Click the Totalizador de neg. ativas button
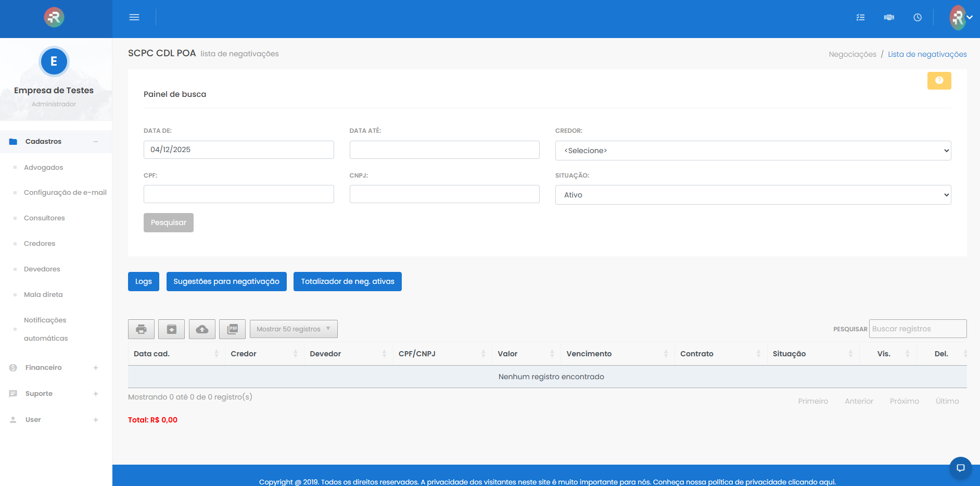The height and width of the screenshot is (486, 980). tap(347, 282)
